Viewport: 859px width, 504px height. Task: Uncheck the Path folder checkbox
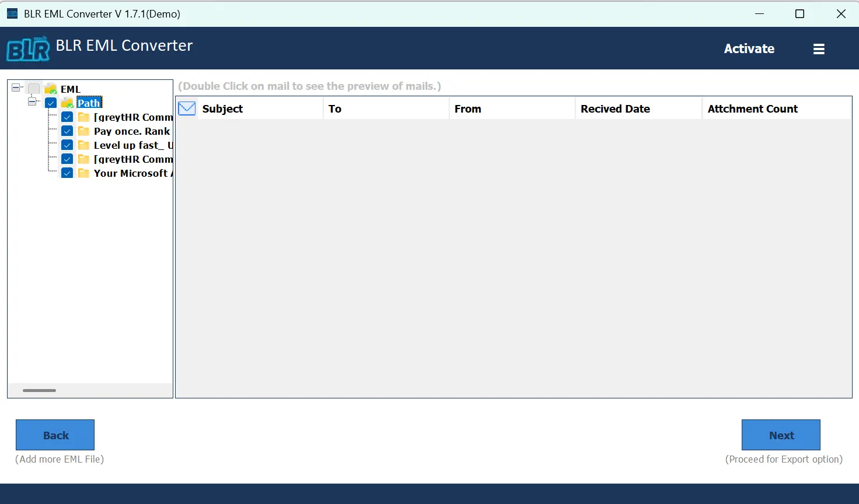(x=51, y=103)
